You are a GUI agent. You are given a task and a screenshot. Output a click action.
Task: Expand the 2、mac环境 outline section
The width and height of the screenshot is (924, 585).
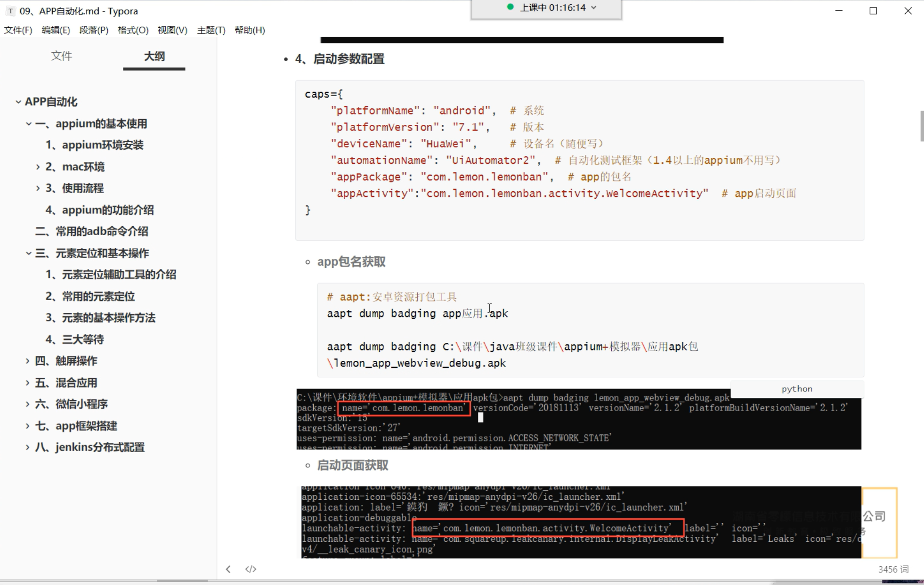[x=38, y=167]
